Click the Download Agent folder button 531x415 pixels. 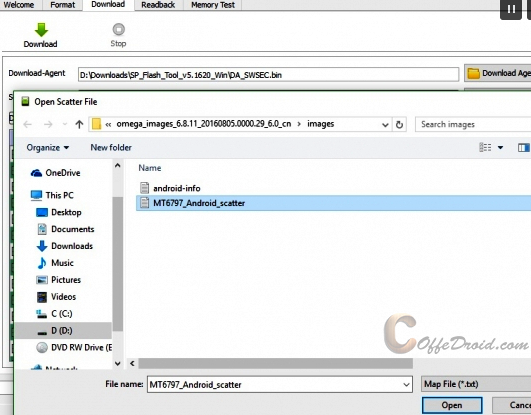tap(497, 73)
